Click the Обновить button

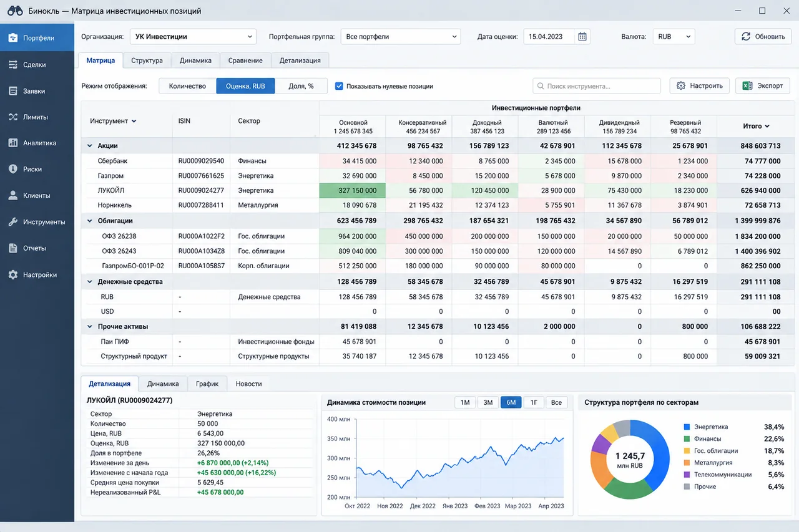763,37
